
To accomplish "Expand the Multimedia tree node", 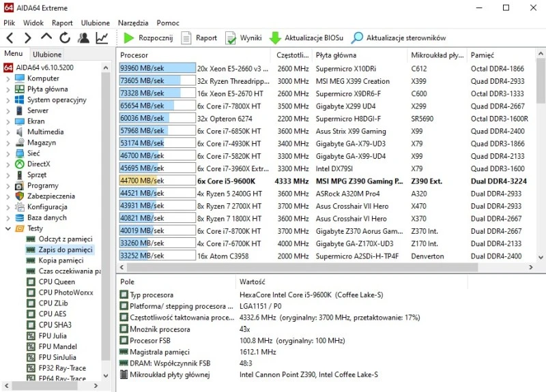I will click(x=8, y=132).
